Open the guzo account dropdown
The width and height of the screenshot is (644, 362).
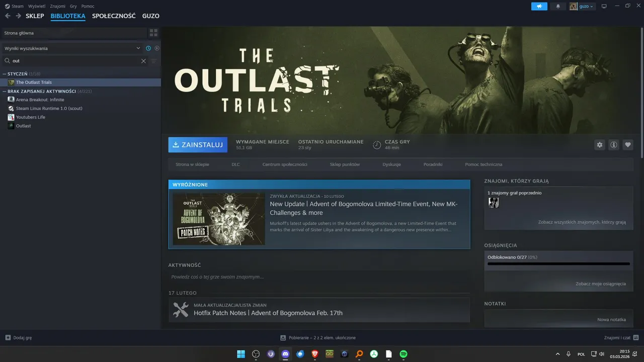582,6
